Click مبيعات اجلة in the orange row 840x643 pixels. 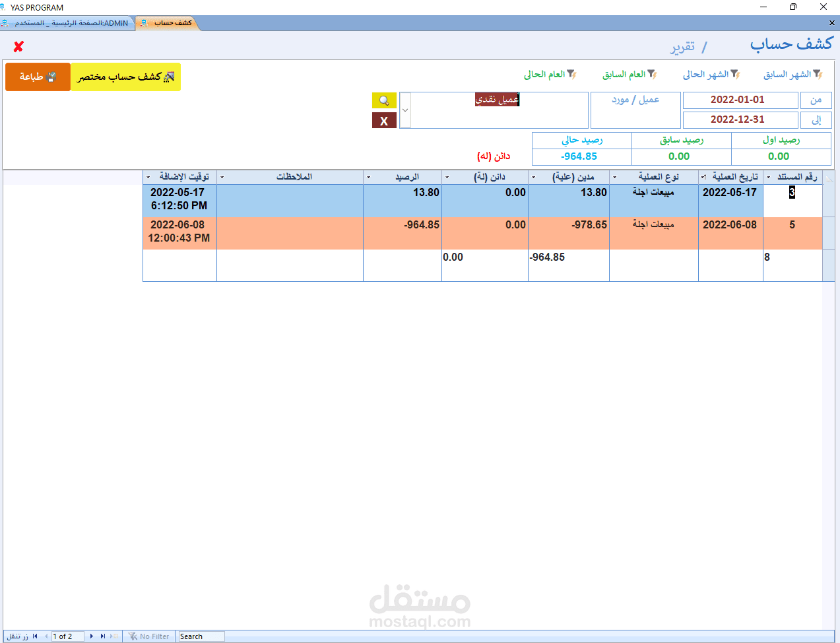[654, 233]
